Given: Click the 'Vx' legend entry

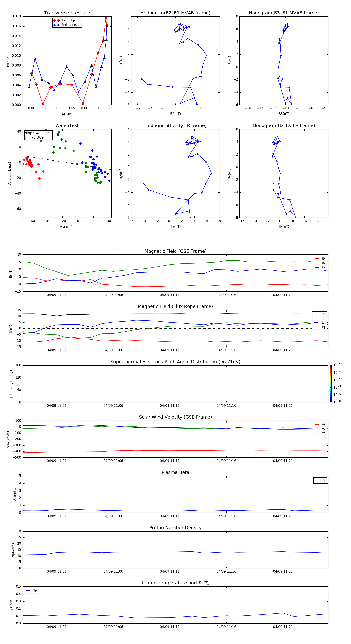Looking at the screenshot, I should 320,424.
